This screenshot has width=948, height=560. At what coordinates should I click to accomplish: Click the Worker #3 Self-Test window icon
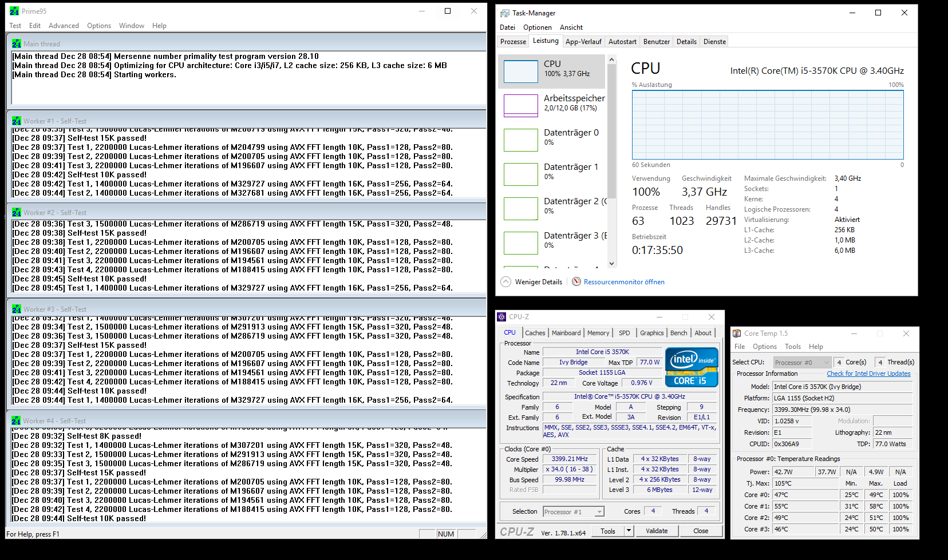coord(17,309)
